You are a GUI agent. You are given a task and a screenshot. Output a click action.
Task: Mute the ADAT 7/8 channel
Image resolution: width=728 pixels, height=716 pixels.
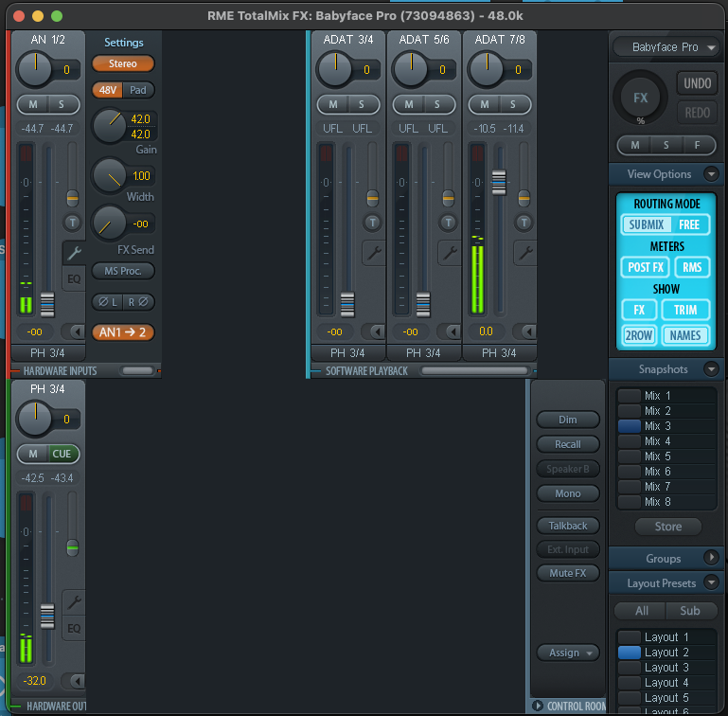[x=485, y=104]
